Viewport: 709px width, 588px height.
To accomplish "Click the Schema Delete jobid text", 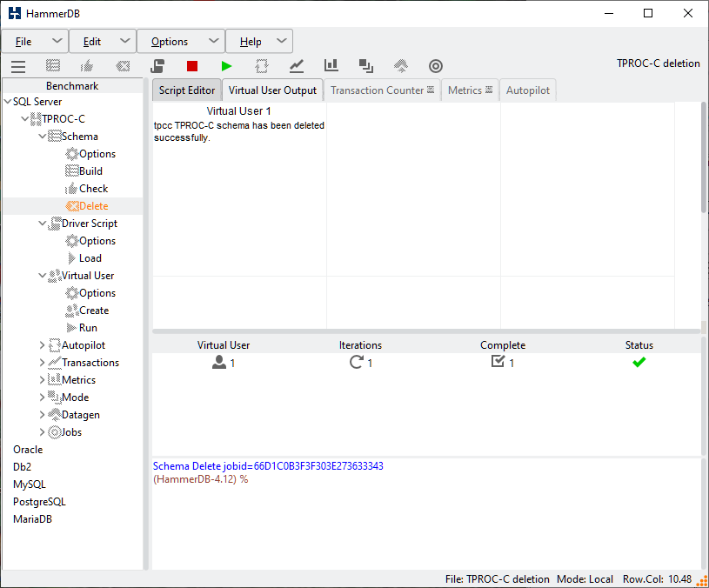I will (x=268, y=466).
